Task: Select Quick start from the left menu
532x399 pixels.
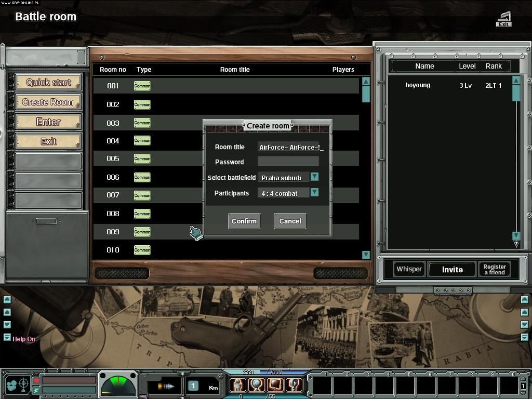Action: pyautogui.click(x=48, y=82)
